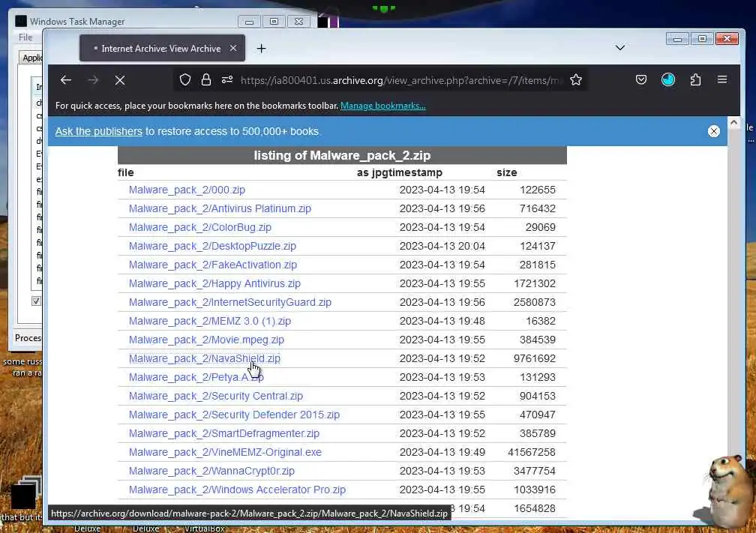The image size is (756, 533).
Task: Download Malware_pack_2/000.zip
Action: [187, 190]
